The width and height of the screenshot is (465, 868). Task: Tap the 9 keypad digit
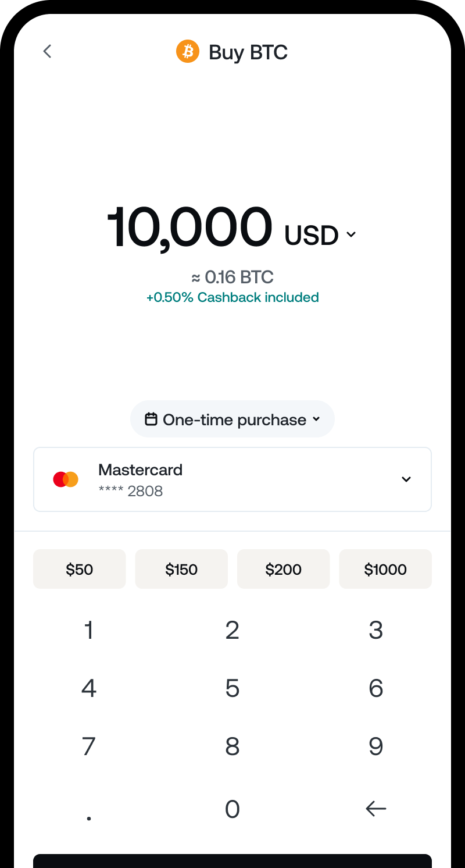tap(375, 746)
